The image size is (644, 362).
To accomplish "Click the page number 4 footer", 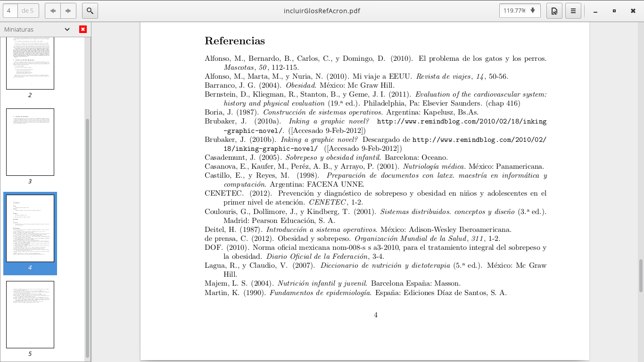I will (x=376, y=315).
